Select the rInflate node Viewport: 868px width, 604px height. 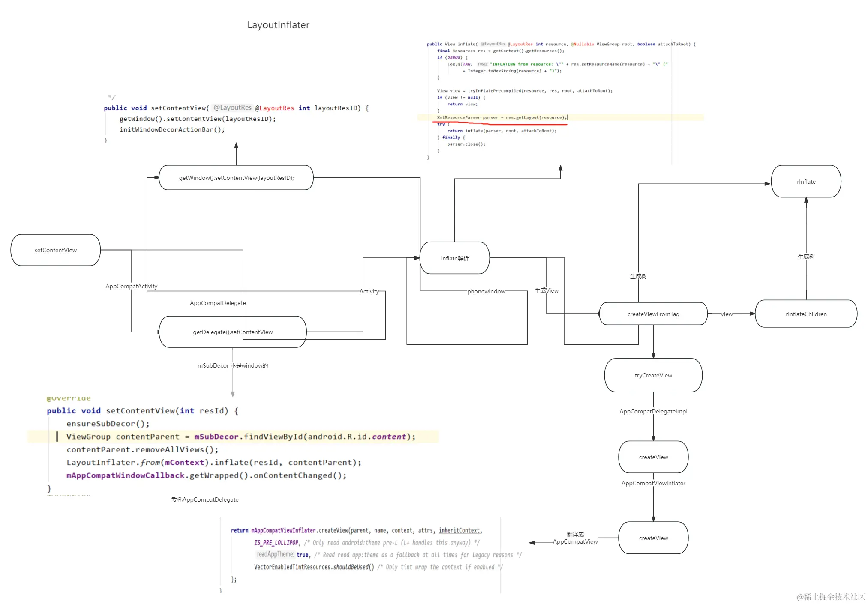(x=806, y=182)
